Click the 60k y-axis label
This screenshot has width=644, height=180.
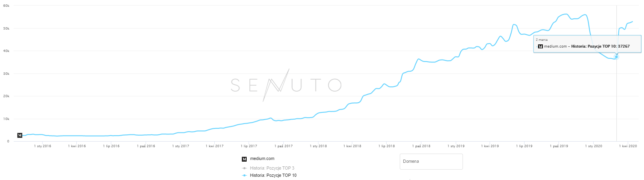pyautogui.click(x=6, y=6)
